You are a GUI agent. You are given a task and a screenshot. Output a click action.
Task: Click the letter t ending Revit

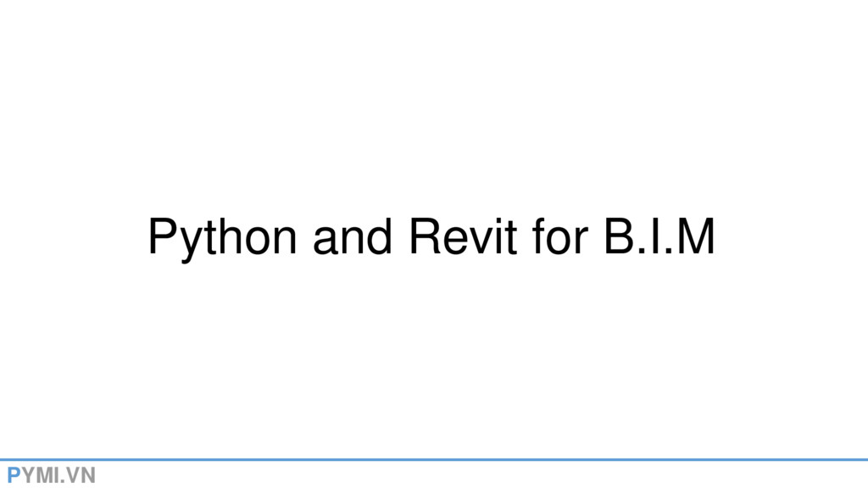510,238
